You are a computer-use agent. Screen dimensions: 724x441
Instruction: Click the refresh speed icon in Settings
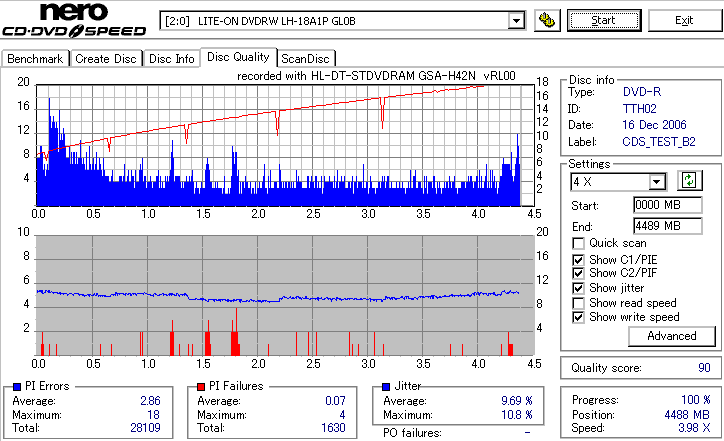pyautogui.click(x=689, y=181)
